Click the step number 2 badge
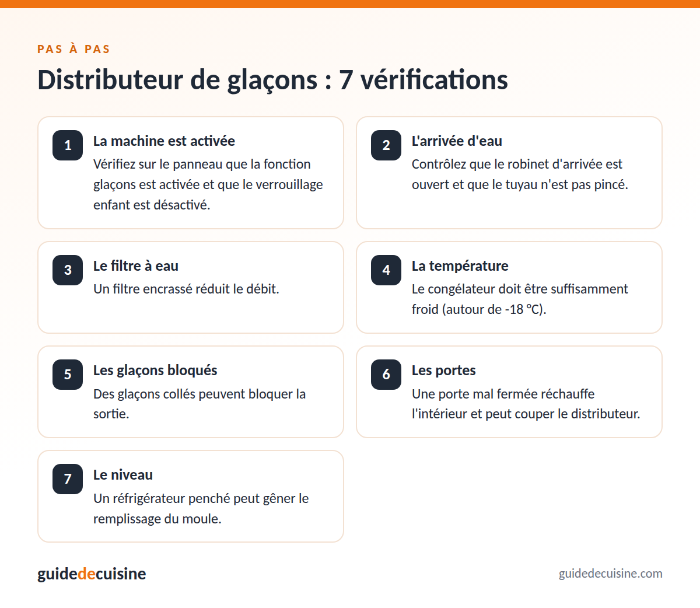Image resolution: width=700 pixels, height=608 pixels. point(386,145)
